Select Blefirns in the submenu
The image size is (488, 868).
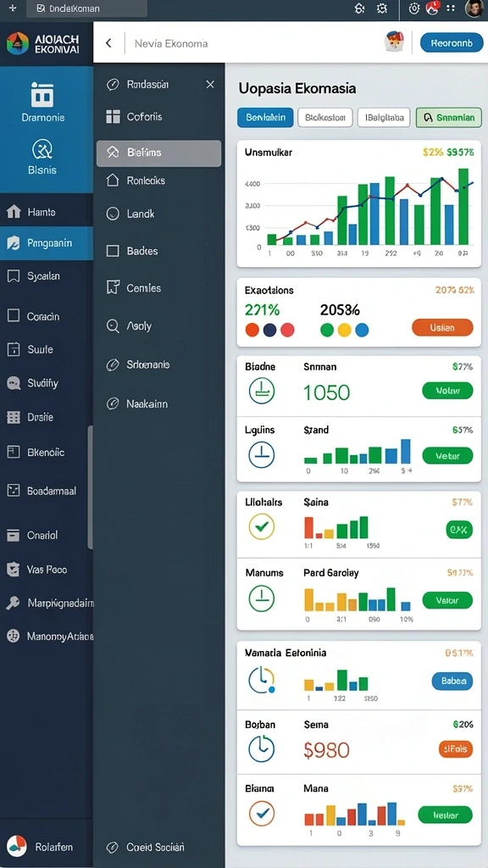point(158,153)
